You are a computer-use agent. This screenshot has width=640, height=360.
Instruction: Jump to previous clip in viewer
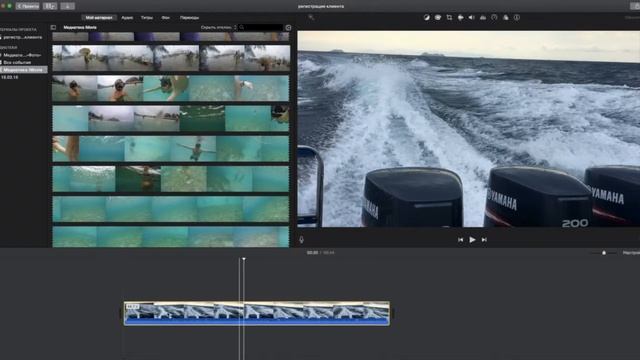point(460,240)
